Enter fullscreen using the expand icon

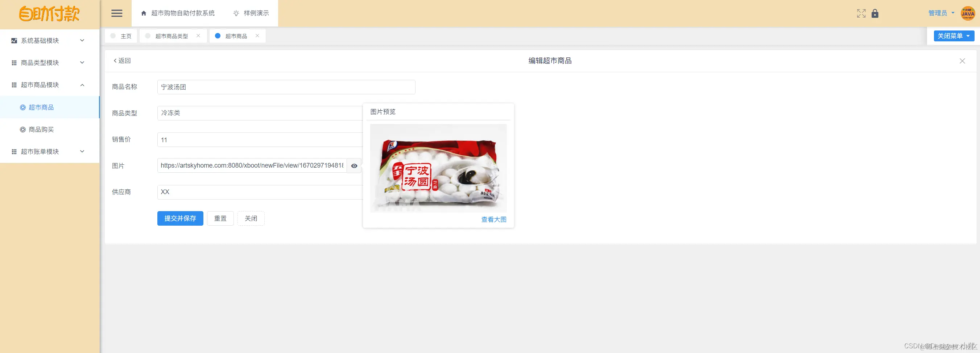click(861, 13)
